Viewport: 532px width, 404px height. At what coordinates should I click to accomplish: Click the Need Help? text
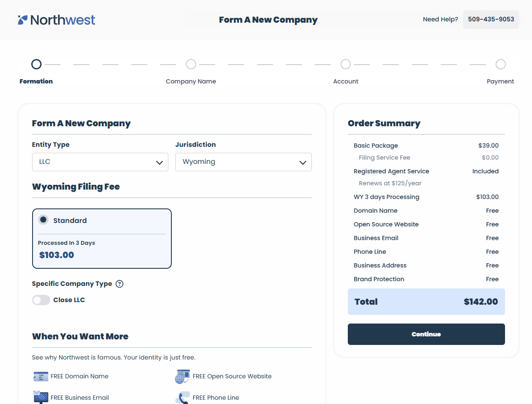[440, 19]
